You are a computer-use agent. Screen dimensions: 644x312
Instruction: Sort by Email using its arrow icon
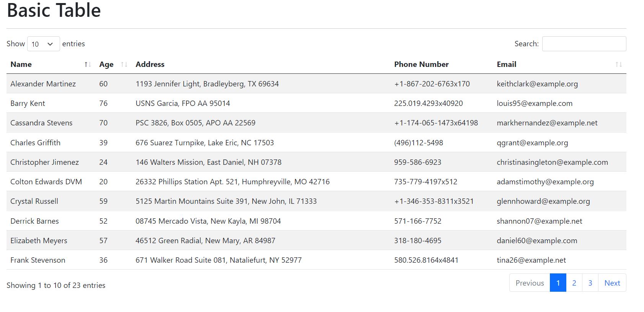click(x=619, y=65)
